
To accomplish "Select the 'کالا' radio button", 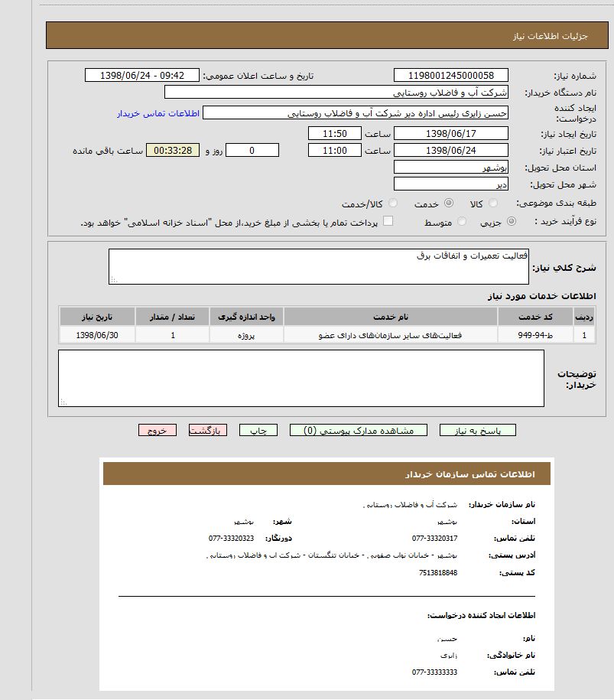I will [x=493, y=203].
